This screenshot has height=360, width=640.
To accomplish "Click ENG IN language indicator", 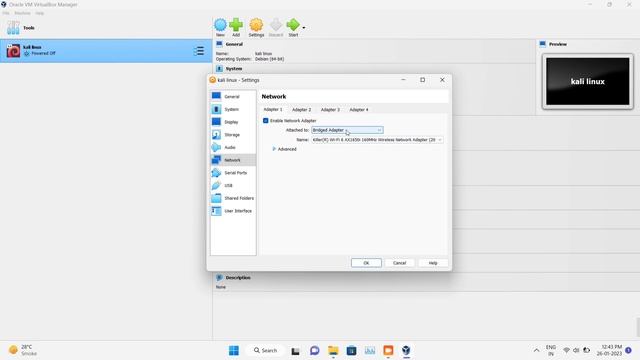I will tap(551, 350).
